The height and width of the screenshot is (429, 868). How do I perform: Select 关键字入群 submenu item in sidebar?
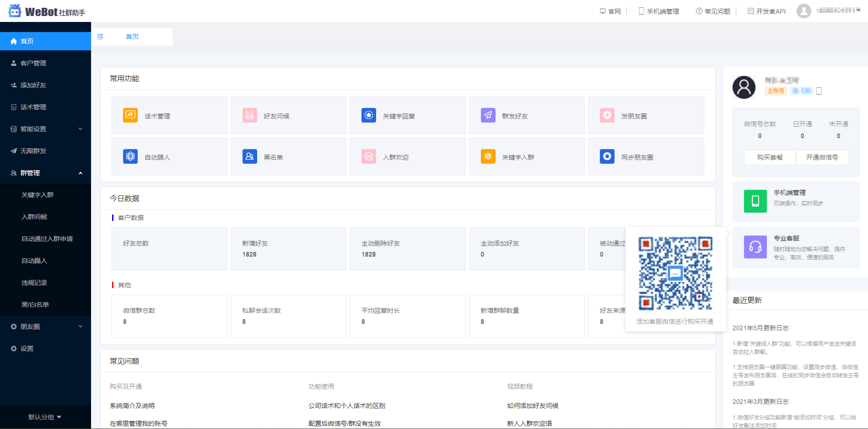(45, 195)
